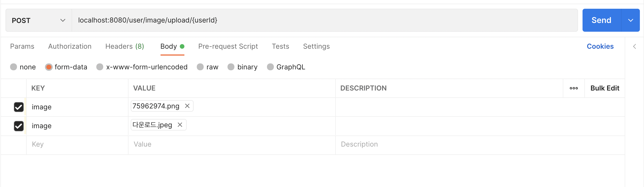The width and height of the screenshot is (644, 187).
Task: Remove the 다운로드.jpeg file attachment
Action: 180,125
